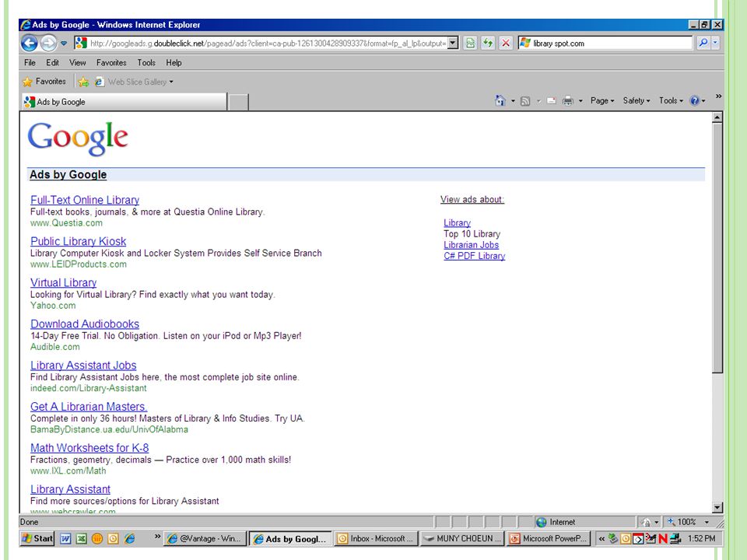Open the recent pages dropdown beside Forward

pos(64,44)
